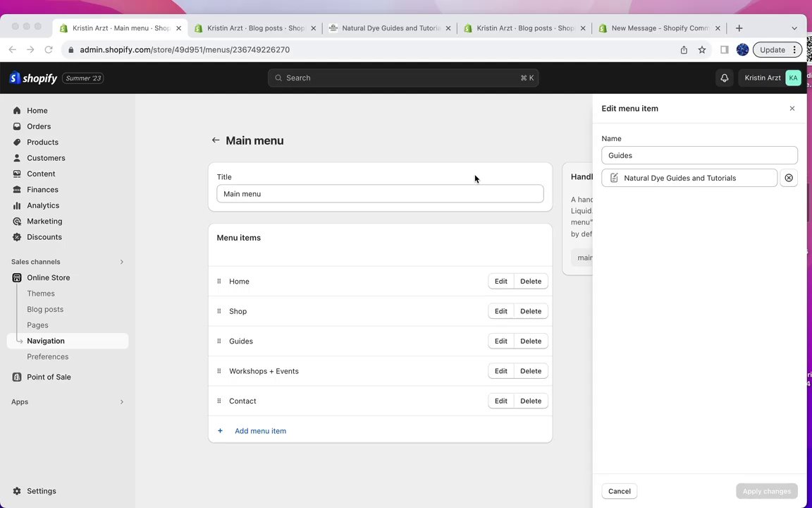Viewport: 812px width, 508px height.
Task: Click the Shopify logo
Action: (33, 78)
